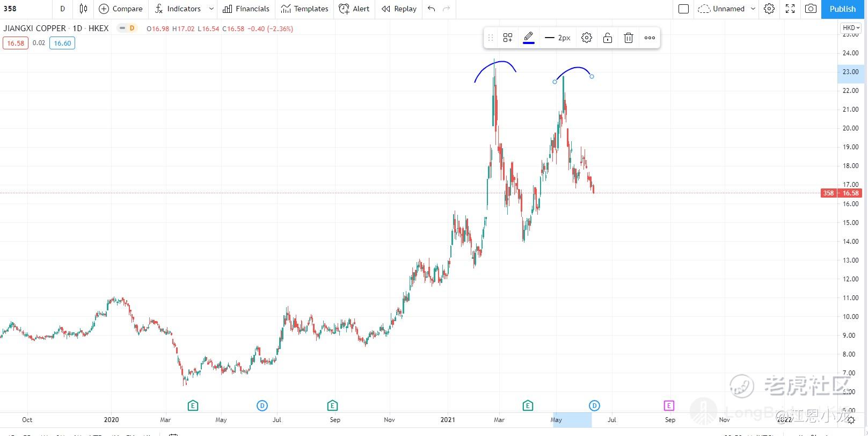Viewport: 868px width, 436px height.
Task: Click the purple upcoming earnings E marker
Action: click(668, 405)
